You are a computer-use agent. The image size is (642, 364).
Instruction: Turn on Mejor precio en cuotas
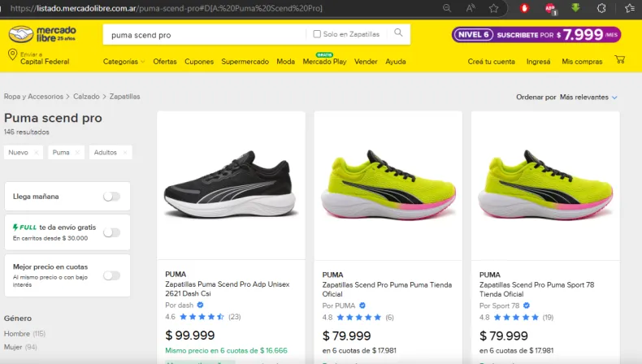(x=111, y=275)
